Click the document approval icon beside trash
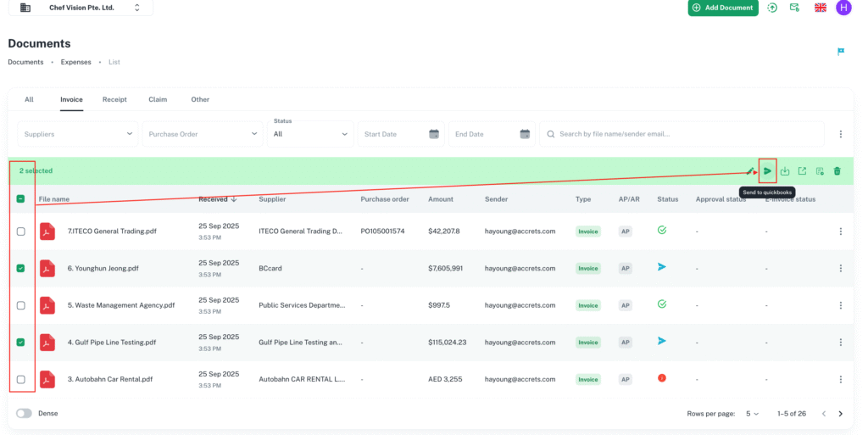 pos(820,171)
